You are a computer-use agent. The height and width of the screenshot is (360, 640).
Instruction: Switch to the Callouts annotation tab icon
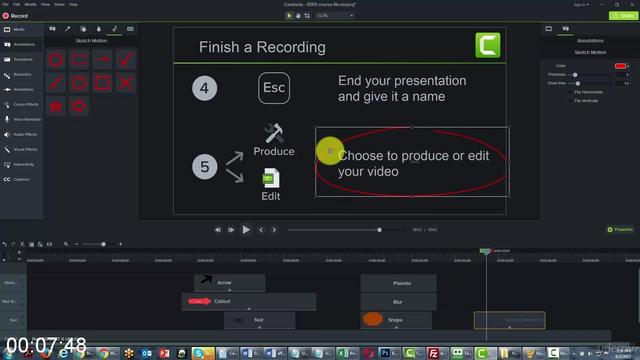coord(52,29)
